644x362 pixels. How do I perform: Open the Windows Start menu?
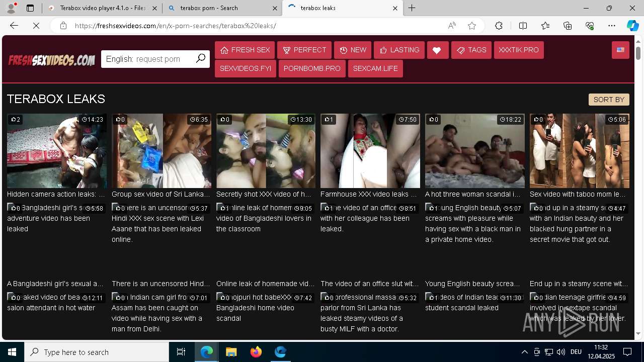click(x=12, y=352)
